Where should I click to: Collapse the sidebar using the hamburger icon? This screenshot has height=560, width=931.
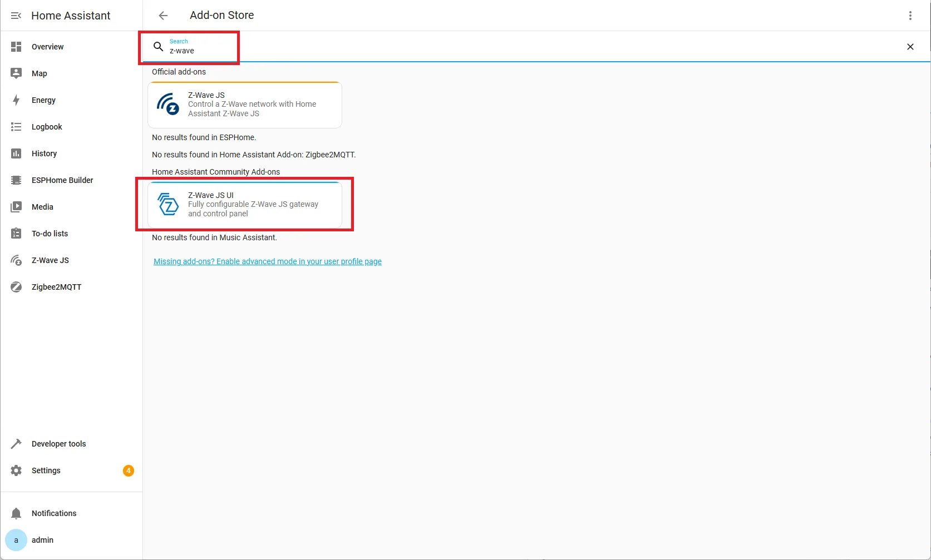pos(16,16)
